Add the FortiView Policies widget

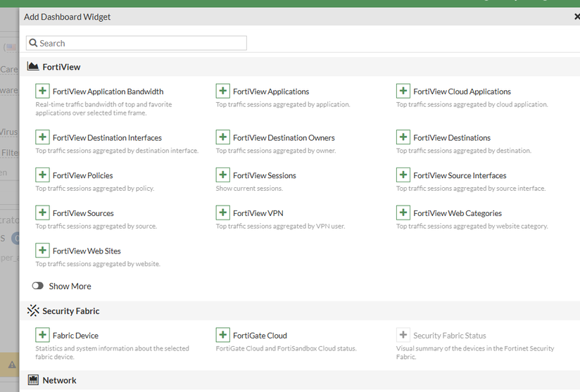(x=43, y=175)
